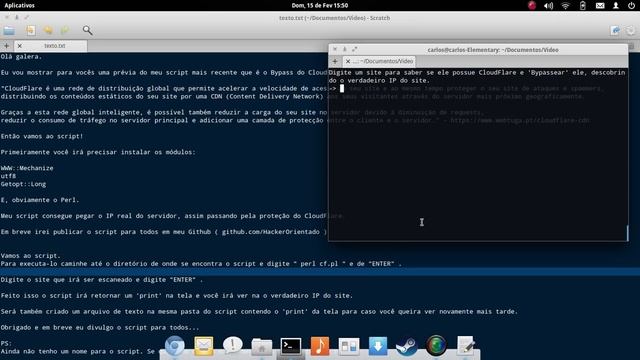Click the red indicator icon in top panel
The image size is (640, 360).
531,5
